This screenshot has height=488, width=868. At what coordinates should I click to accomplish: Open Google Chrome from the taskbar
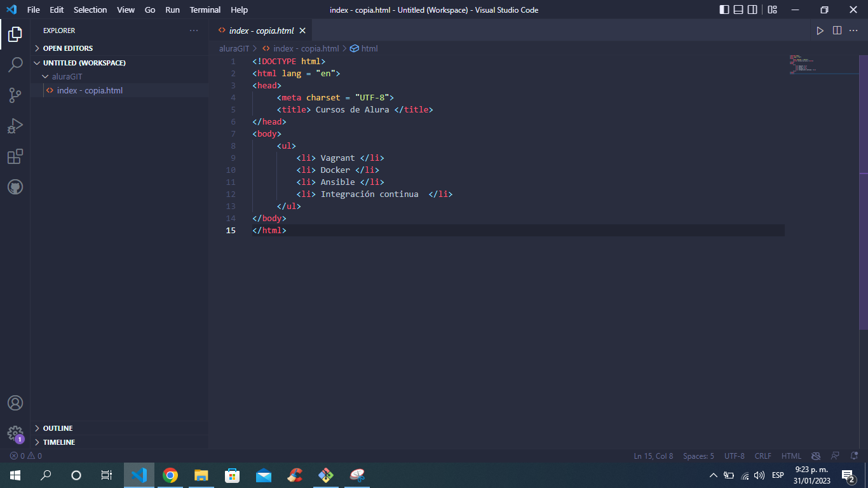(170, 475)
